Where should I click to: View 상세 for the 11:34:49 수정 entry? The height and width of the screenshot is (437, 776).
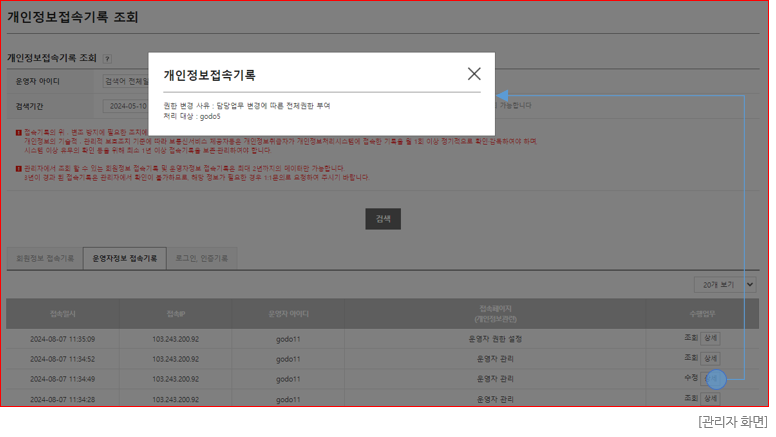[x=712, y=378]
